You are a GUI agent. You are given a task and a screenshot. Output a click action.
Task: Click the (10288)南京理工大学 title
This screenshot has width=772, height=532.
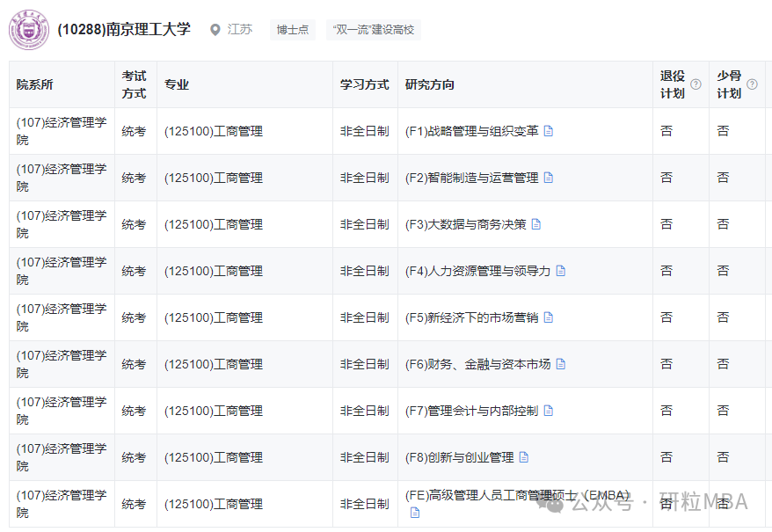tap(124, 30)
